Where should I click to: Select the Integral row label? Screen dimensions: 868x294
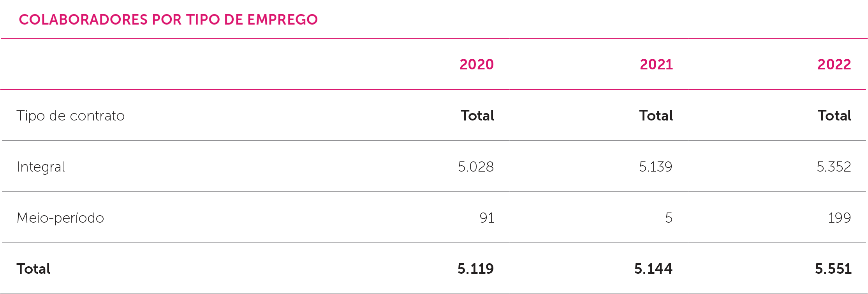coord(40,167)
